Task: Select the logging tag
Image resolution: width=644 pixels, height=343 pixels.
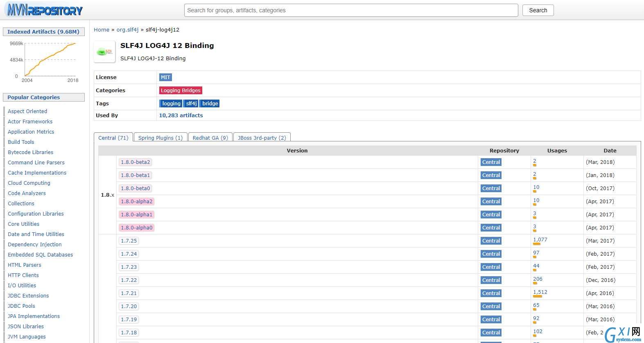Action: 171,104
